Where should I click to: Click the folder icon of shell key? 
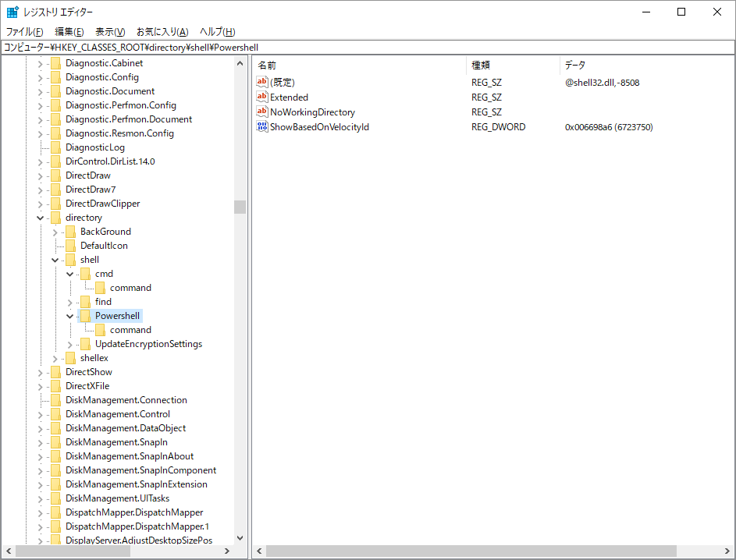tap(70, 260)
